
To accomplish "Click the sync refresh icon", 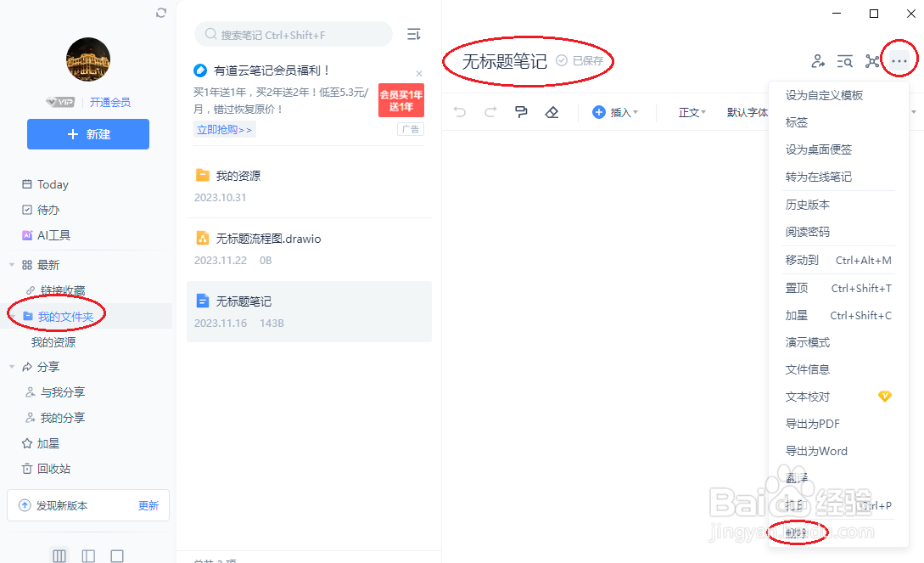I will [161, 13].
